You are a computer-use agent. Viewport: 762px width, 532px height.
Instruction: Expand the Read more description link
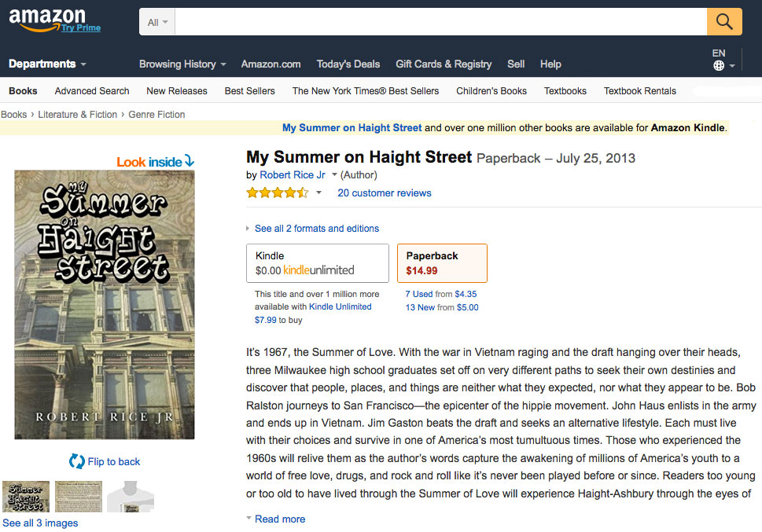coord(279,519)
